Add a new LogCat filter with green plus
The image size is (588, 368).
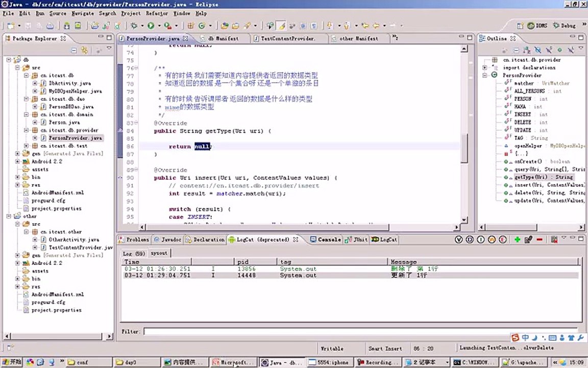tap(518, 240)
